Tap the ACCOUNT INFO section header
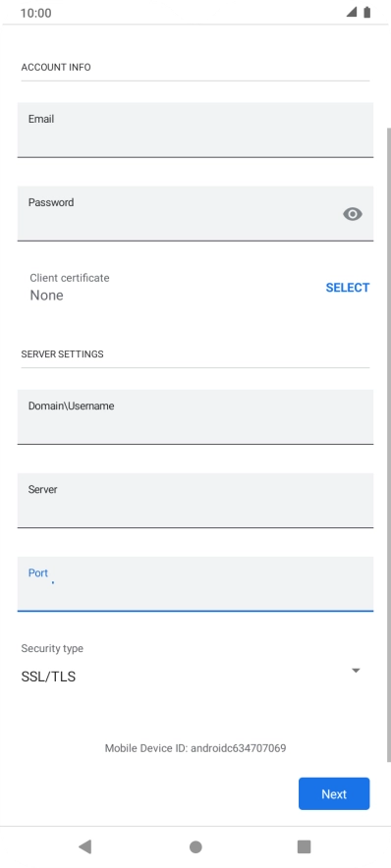This screenshot has width=391, height=868. (56, 67)
